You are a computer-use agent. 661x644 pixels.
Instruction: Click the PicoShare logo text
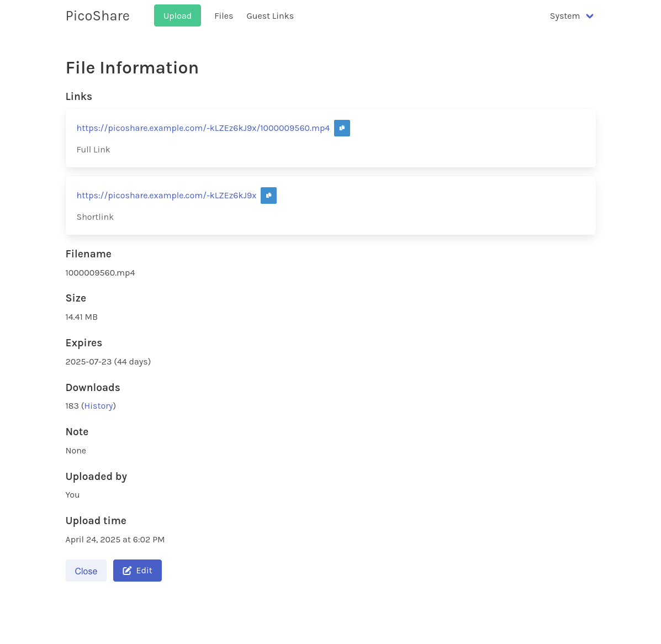click(97, 15)
